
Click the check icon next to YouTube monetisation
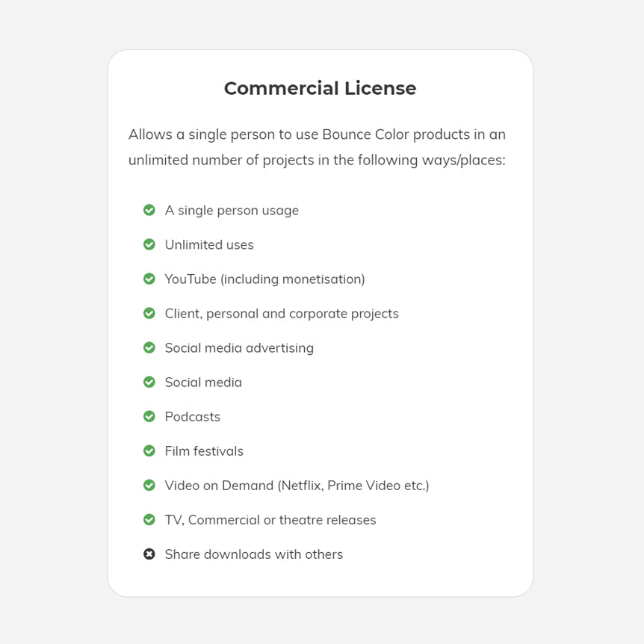point(149,279)
